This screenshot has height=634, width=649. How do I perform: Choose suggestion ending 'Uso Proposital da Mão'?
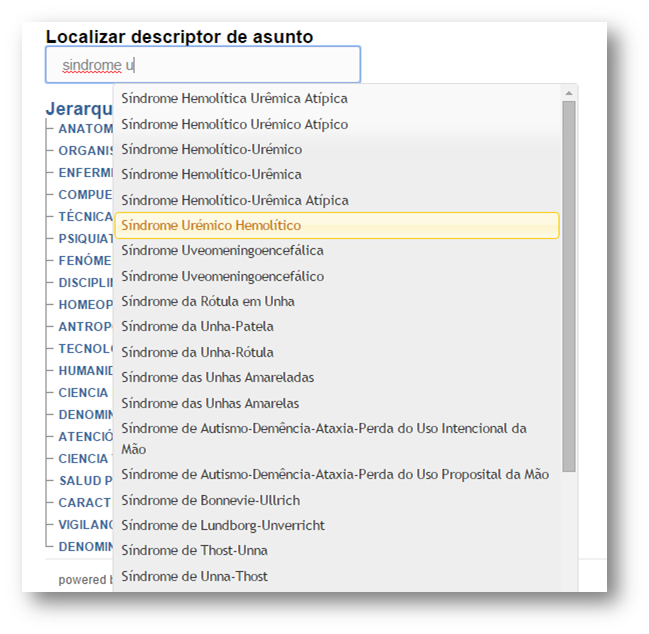coord(337,474)
